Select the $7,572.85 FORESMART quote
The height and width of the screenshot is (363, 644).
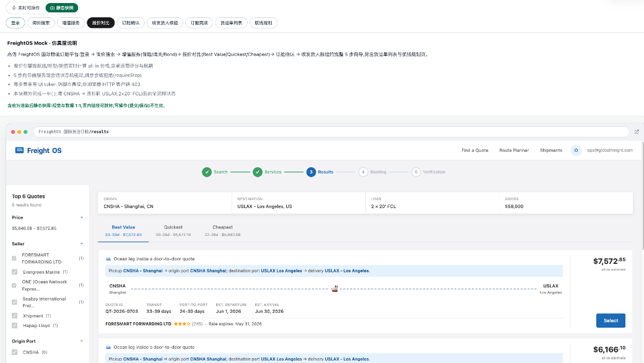tap(611, 321)
